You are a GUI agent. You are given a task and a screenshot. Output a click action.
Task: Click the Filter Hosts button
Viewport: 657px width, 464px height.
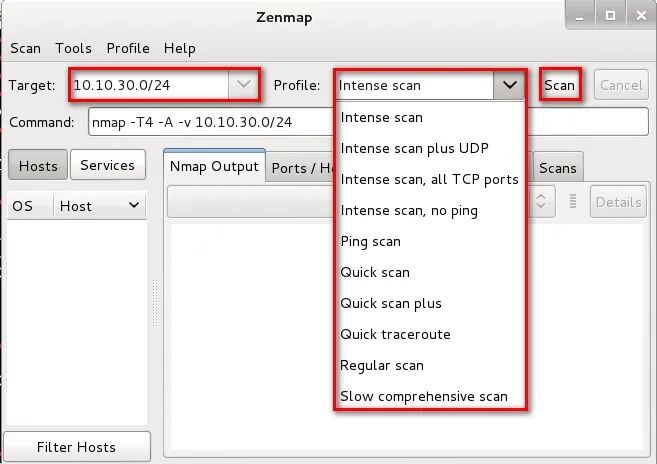(x=77, y=447)
